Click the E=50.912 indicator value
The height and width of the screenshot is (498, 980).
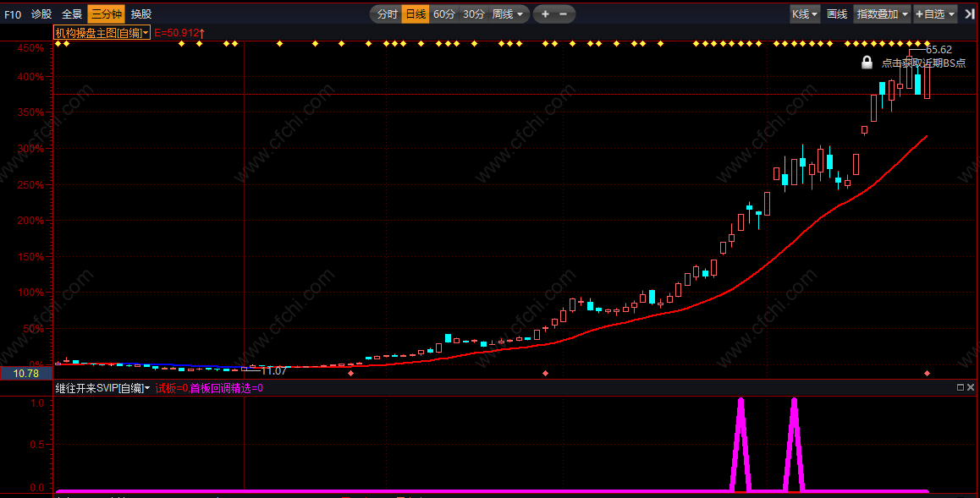click(179, 33)
